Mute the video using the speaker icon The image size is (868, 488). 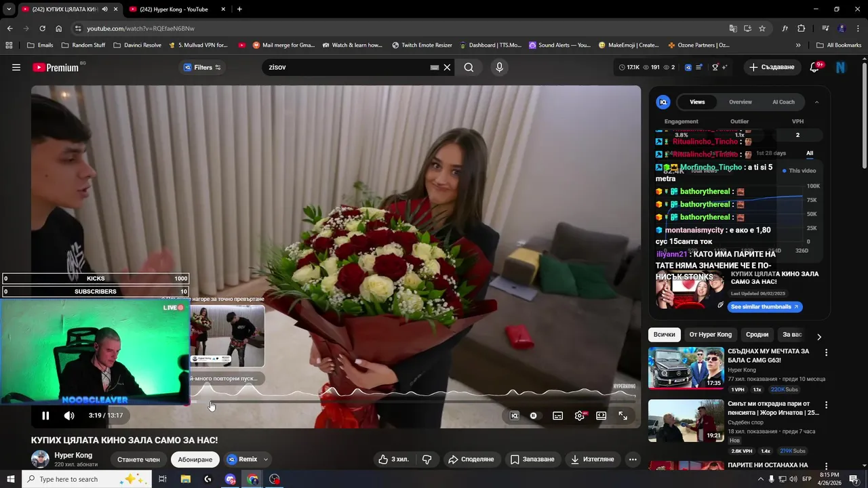(x=69, y=415)
